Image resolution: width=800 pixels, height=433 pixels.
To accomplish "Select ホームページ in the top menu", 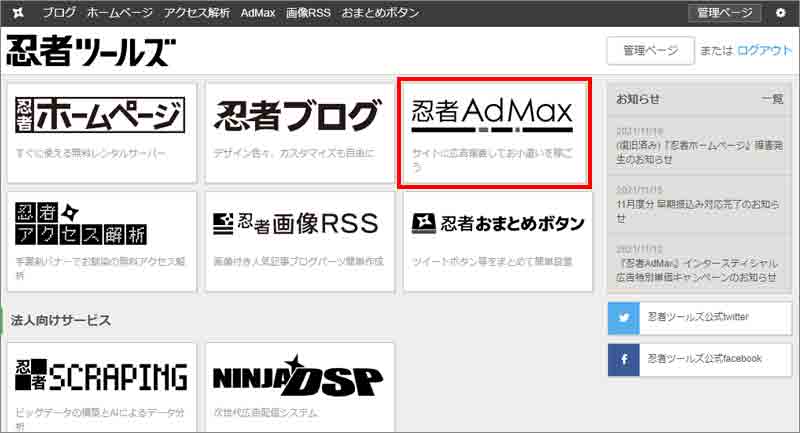I will pyautogui.click(x=119, y=13).
